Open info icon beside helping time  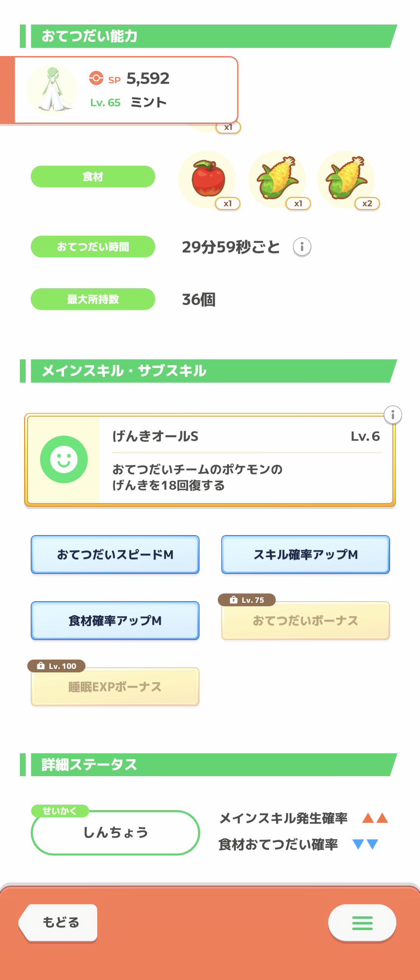[302, 247]
